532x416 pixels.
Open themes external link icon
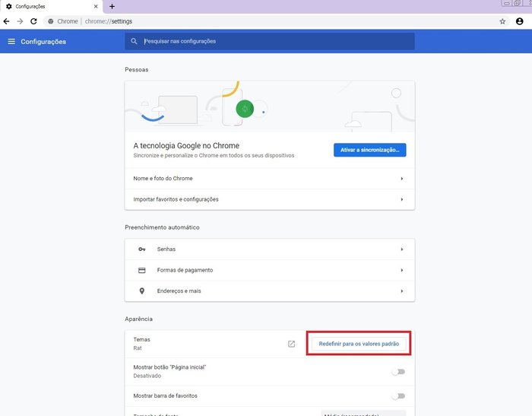tap(291, 344)
